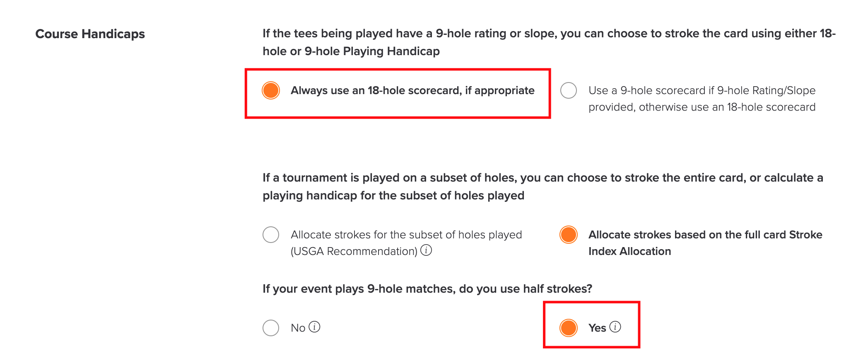Select the 18-hole scorecard radio button
The image size is (868, 364).
271,90
